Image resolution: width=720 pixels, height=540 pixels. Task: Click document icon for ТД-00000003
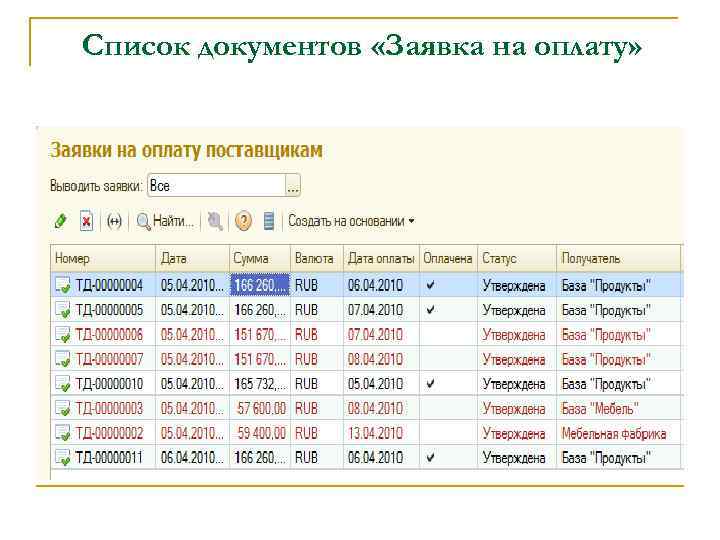(63, 409)
